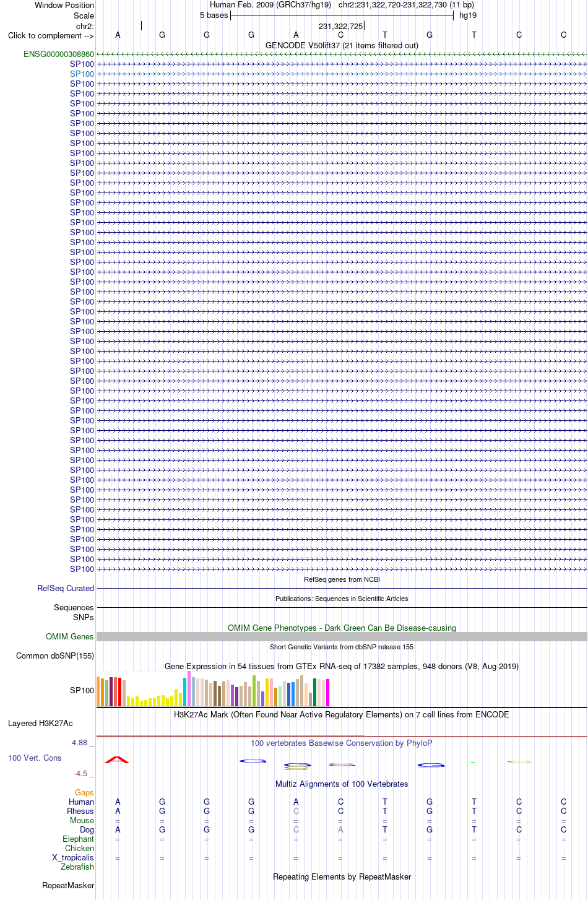Click the Window Position label
Image resolution: width=588 pixels, height=900 pixels.
(64, 6)
